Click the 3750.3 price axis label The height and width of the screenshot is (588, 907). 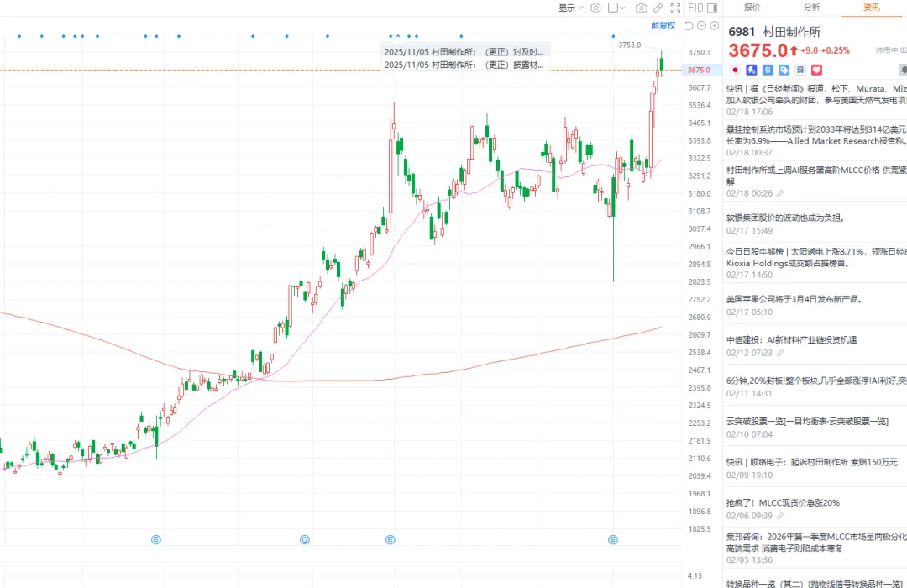click(700, 52)
